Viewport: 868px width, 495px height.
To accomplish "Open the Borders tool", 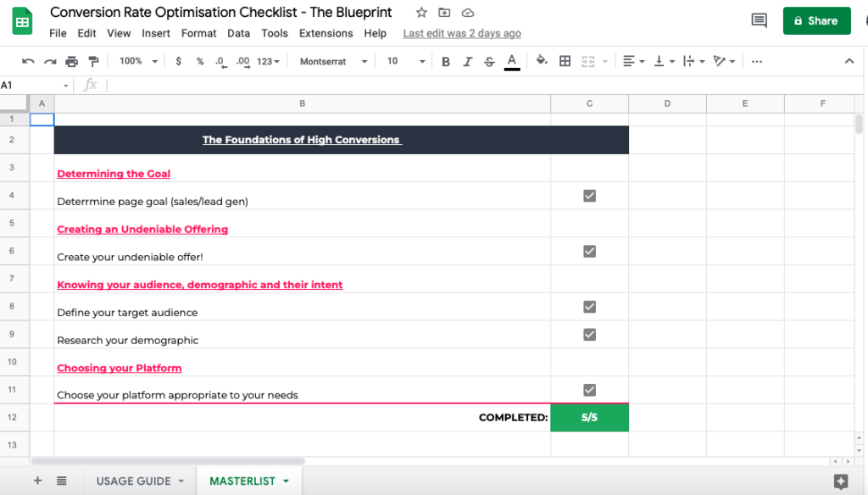I will 565,62.
